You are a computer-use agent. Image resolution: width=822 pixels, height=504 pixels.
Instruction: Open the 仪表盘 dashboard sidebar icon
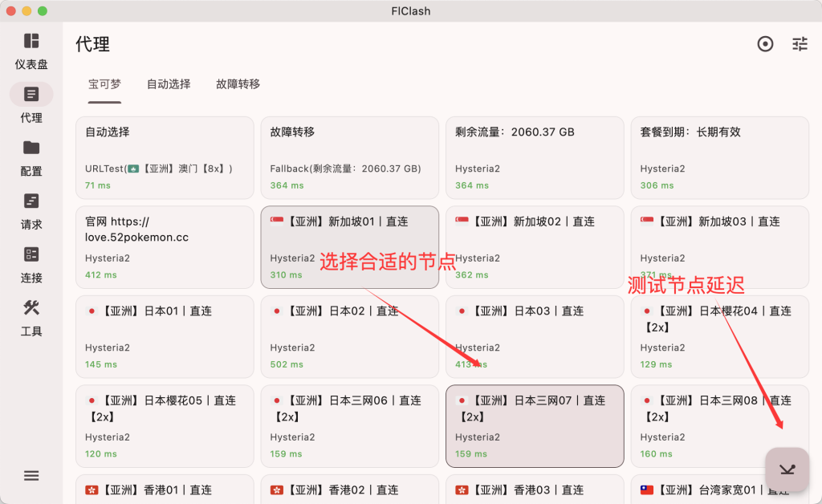click(x=31, y=41)
